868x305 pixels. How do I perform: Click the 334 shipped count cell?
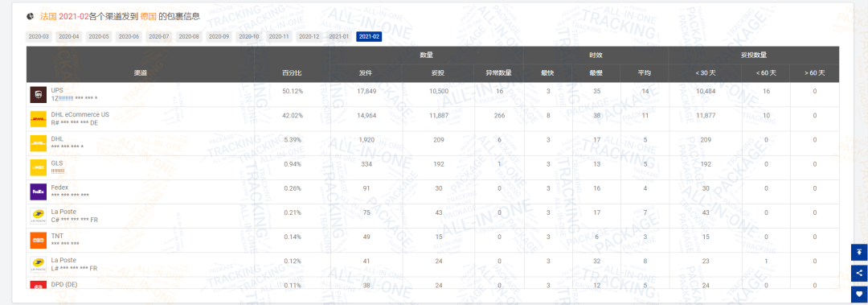pyautogui.click(x=367, y=163)
